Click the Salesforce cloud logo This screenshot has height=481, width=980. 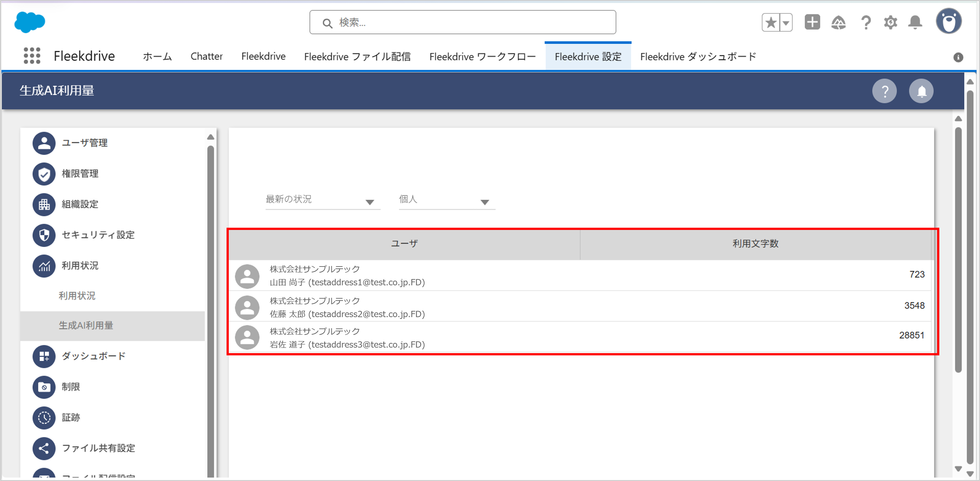(x=30, y=22)
